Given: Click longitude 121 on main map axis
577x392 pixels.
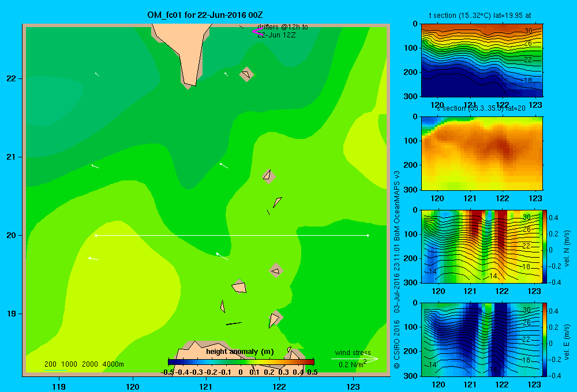Looking at the screenshot, I should tap(206, 386).
